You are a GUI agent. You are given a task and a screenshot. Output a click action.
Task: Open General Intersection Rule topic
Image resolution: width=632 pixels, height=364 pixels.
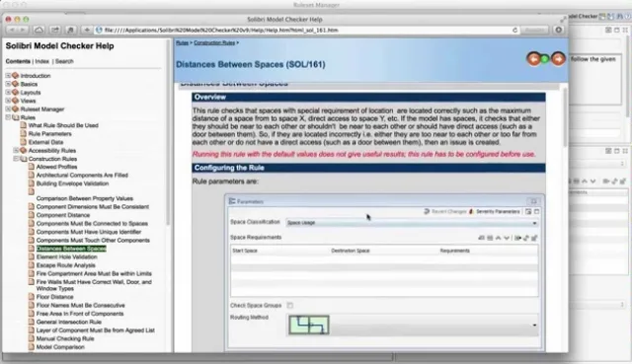[x=69, y=323]
